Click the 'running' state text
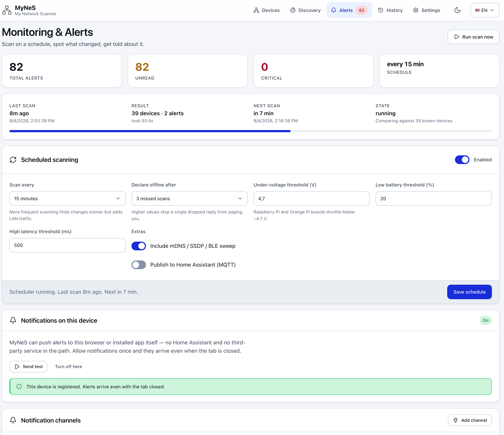 click(385, 113)
